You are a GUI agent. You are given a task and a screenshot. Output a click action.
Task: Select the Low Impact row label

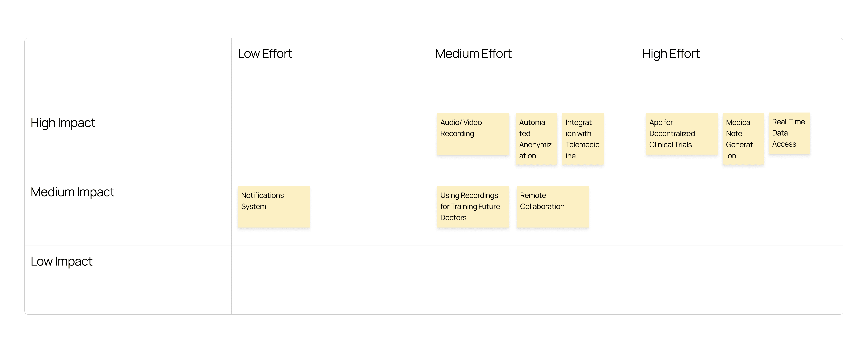[x=61, y=261]
